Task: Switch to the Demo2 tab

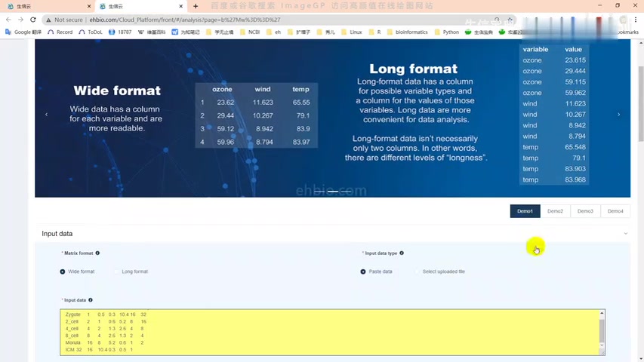Action: pos(555,211)
